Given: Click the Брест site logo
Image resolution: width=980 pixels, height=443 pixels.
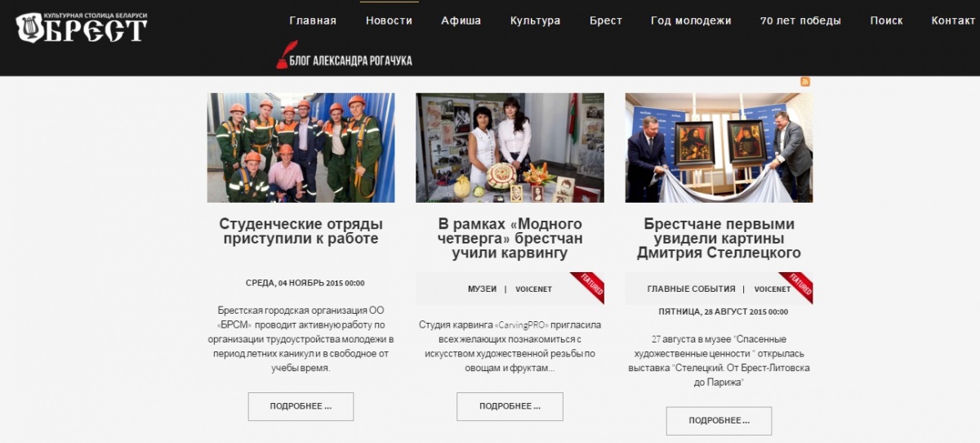Looking at the screenshot, I should click(82, 28).
